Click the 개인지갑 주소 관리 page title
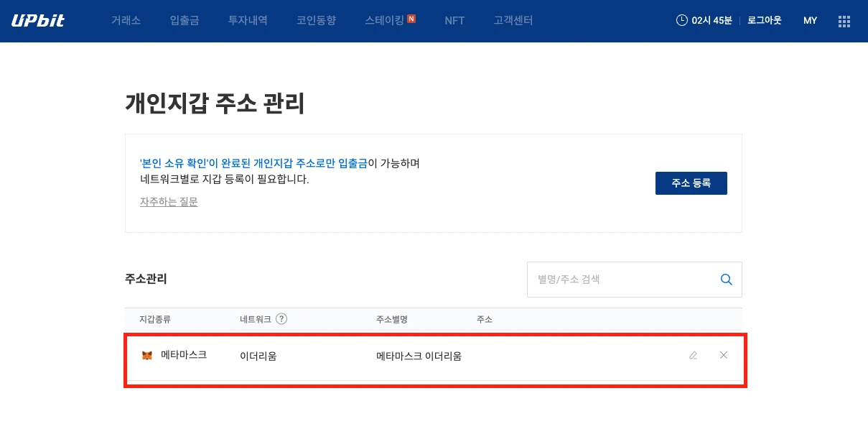The height and width of the screenshot is (424, 868). click(215, 103)
